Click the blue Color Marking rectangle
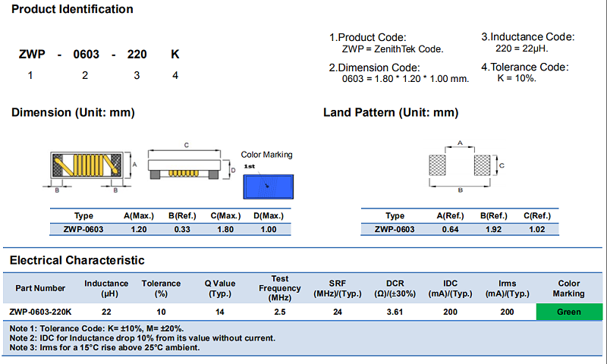 click(x=269, y=187)
